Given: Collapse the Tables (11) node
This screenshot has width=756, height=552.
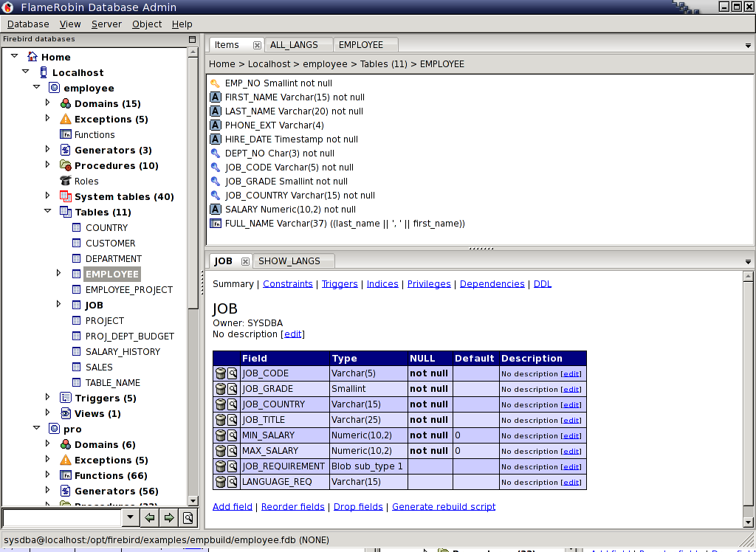Looking at the screenshot, I should [x=48, y=211].
